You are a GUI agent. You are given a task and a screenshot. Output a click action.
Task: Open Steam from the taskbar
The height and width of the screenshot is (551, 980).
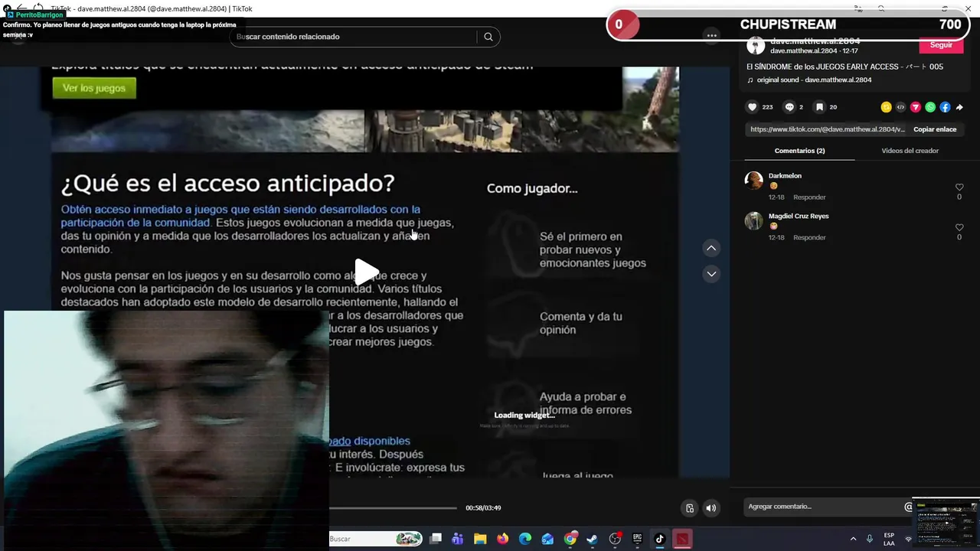pos(592,539)
